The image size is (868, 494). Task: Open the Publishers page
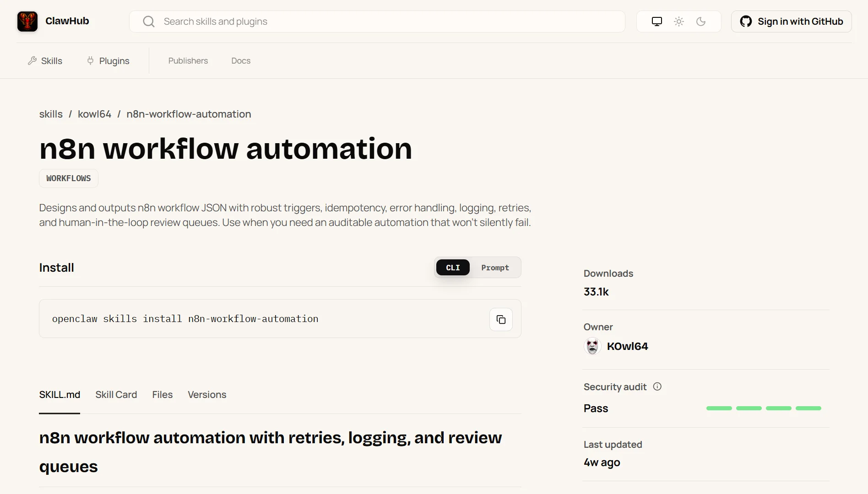(188, 61)
